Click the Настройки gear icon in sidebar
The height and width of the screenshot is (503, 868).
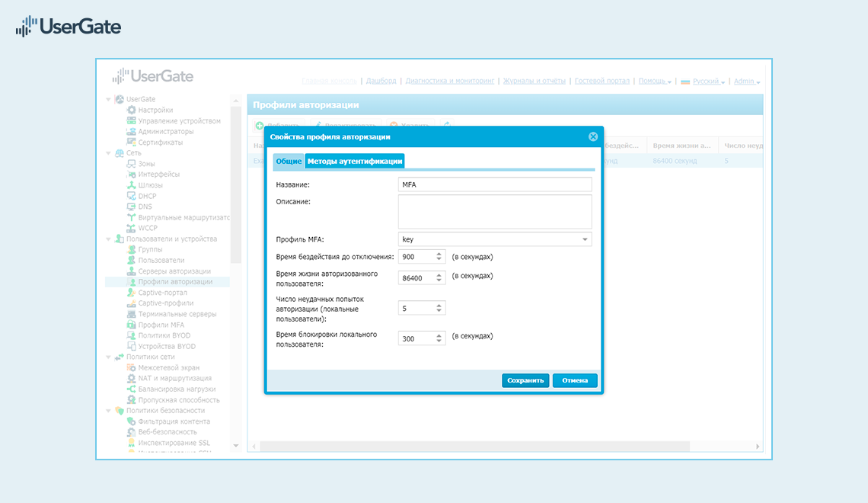(x=131, y=111)
